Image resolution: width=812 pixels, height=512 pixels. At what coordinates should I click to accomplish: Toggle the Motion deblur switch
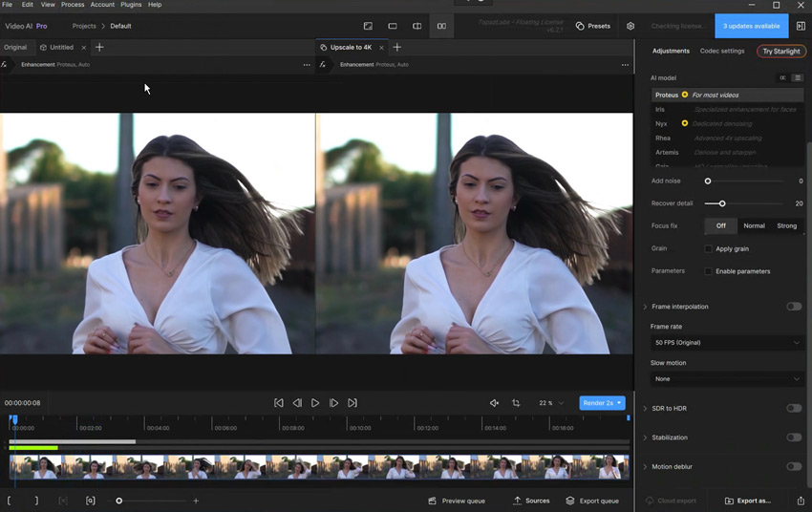(794, 466)
